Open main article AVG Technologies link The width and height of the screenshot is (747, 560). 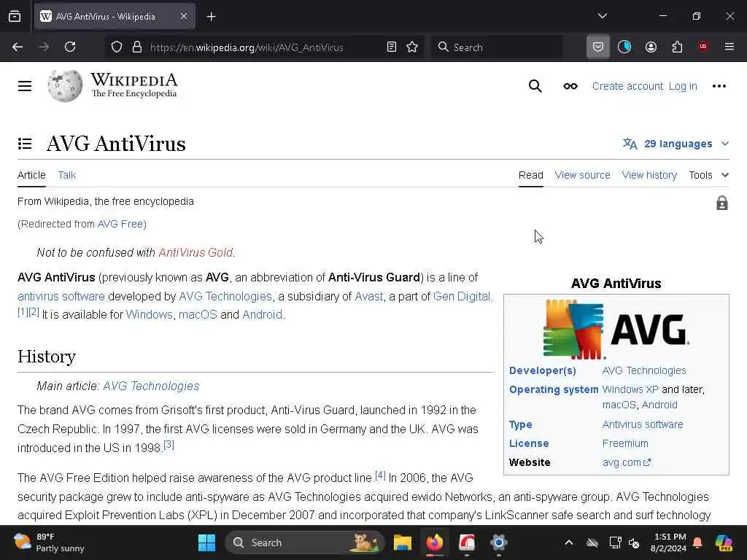pyautogui.click(x=151, y=386)
